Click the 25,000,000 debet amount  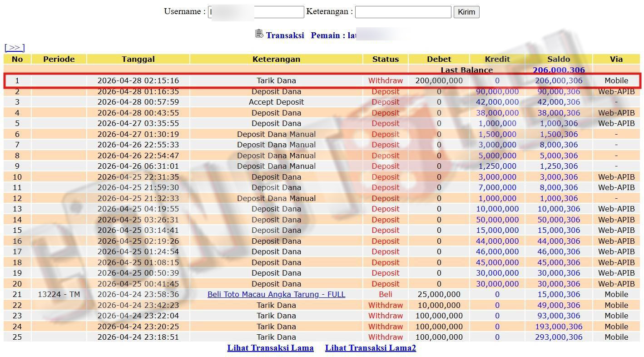pyautogui.click(x=439, y=294)
